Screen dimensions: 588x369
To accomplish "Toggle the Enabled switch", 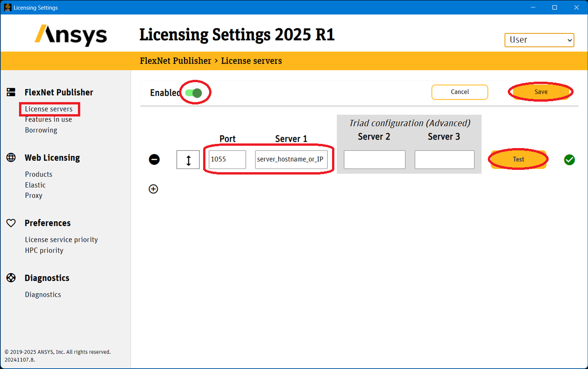I will tap(193, 93).
